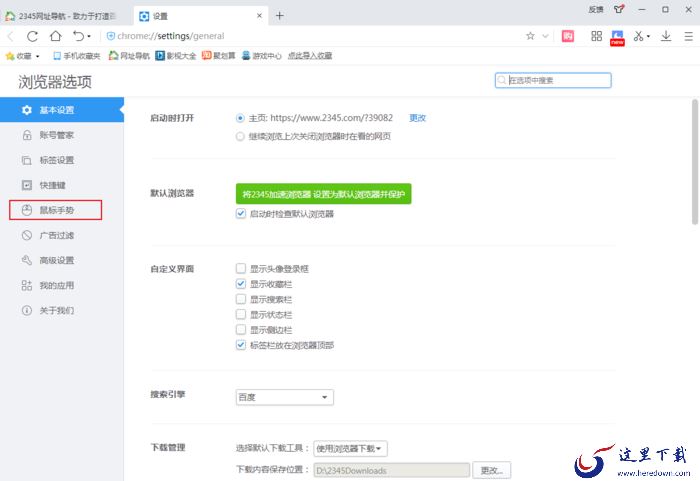Open the 收藏 favorites star menu
The height and width of the screenshot is (481, 700).
(19, 56)
